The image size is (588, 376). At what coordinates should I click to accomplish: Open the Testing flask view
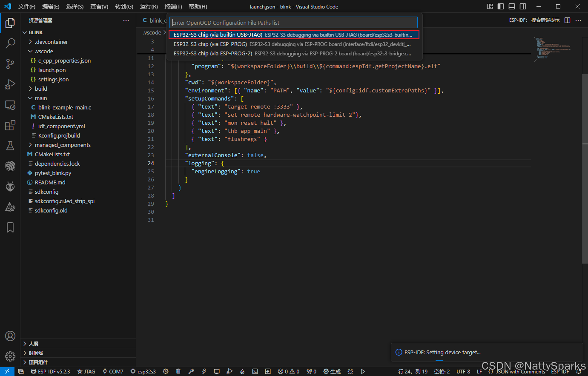[x=10, y=146]
